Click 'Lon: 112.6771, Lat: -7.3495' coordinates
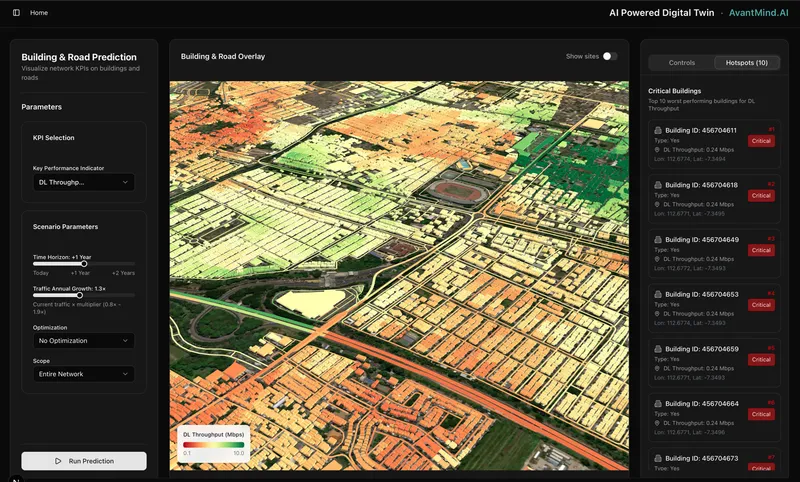 click(x=689, y=214)
